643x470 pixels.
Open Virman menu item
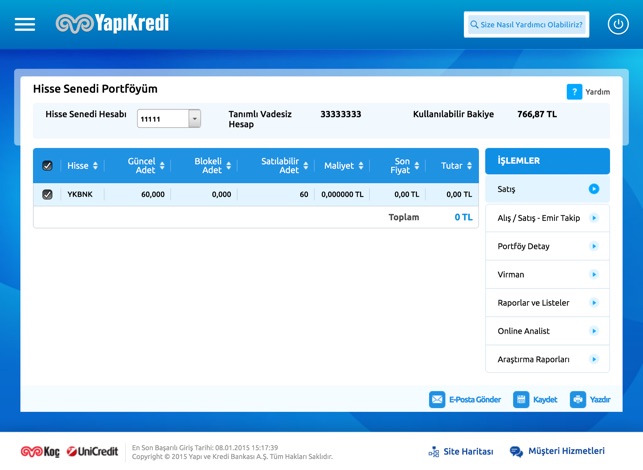pos(547,274)
